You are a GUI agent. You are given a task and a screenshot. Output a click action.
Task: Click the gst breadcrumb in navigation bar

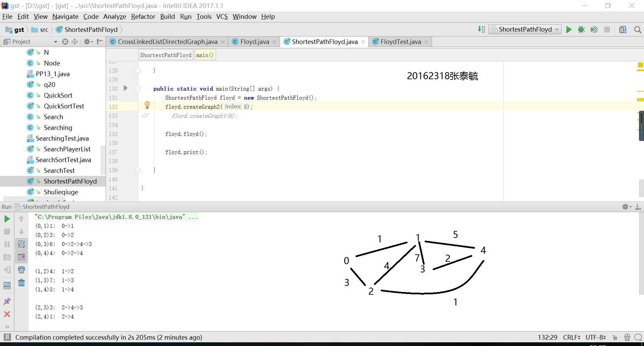[15, 30]
